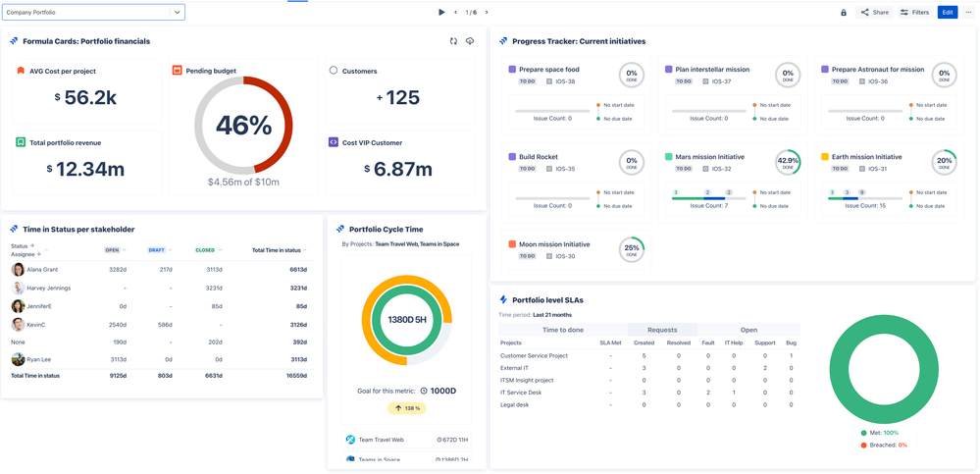This screenshot has width=980, height=474.
Task: Refresh the Formula Cards gadget
Action: point(453,41)
